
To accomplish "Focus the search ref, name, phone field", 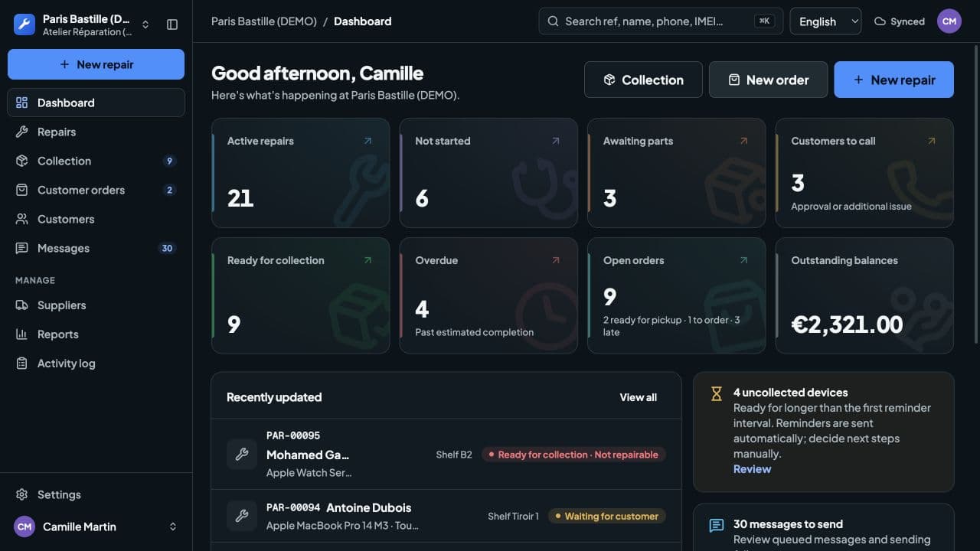I will [661, 21].
